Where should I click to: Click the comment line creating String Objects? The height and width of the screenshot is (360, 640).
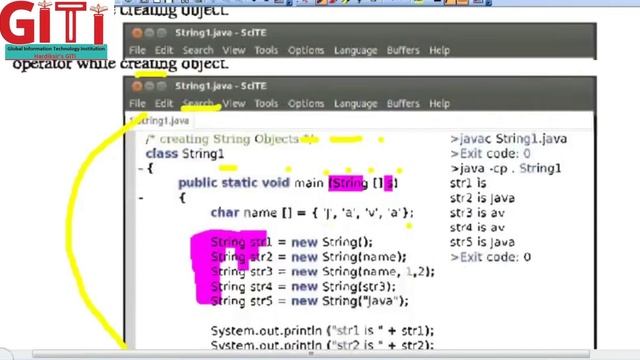click(x=230, y=139)
